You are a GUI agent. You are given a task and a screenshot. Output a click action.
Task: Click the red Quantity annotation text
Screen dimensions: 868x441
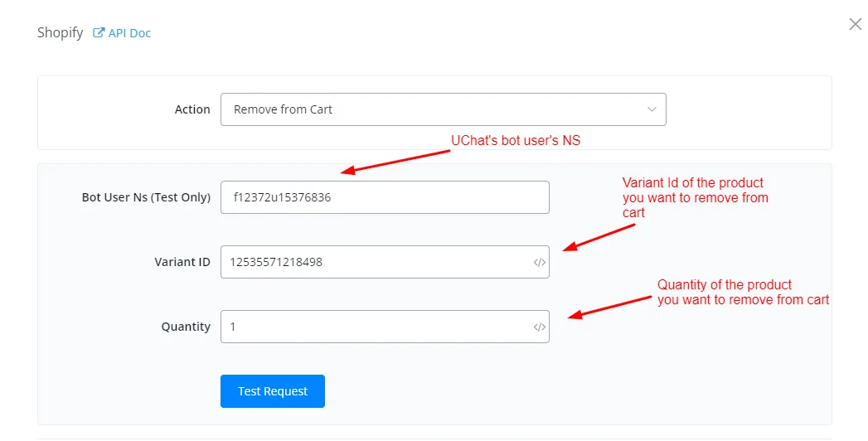point(743,292)
